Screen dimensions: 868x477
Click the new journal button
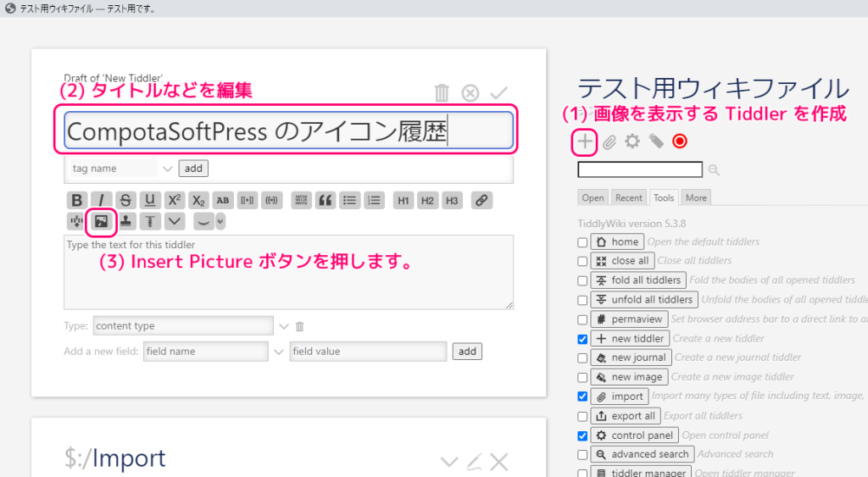point(631,358)
